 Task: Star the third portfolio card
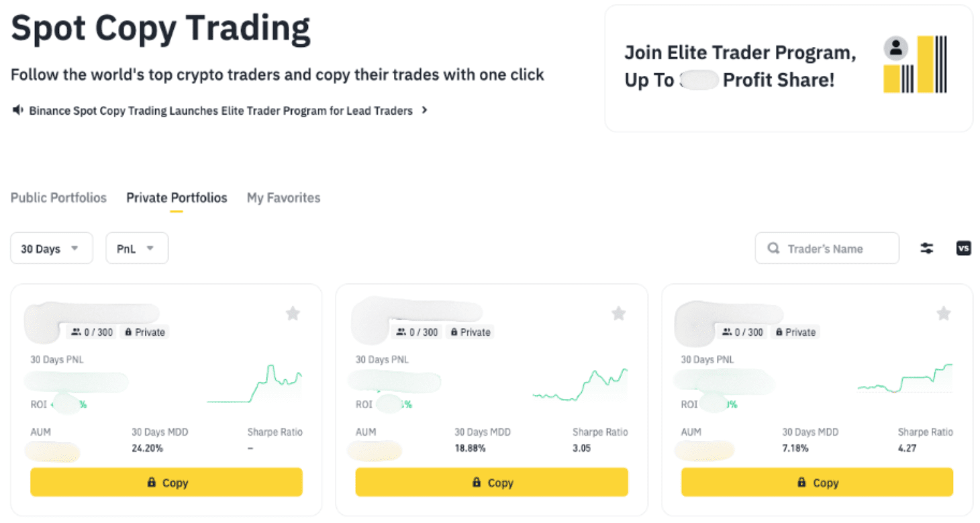coord(944,314)
